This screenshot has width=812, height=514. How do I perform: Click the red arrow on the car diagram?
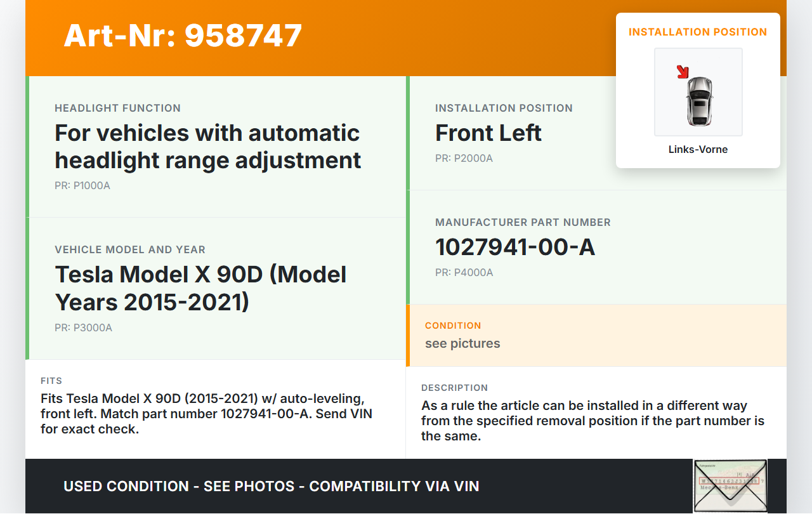[683, 72]
